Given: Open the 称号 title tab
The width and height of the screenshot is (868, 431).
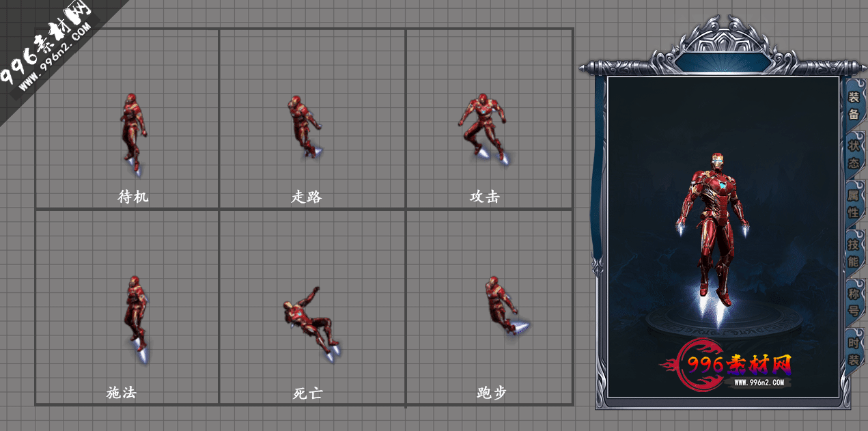Looking at the screenshot, I should click(854, 302).
